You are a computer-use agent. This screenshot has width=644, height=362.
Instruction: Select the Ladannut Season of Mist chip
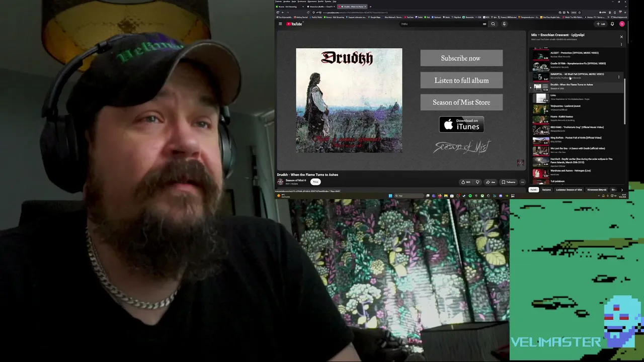[569, 190]
